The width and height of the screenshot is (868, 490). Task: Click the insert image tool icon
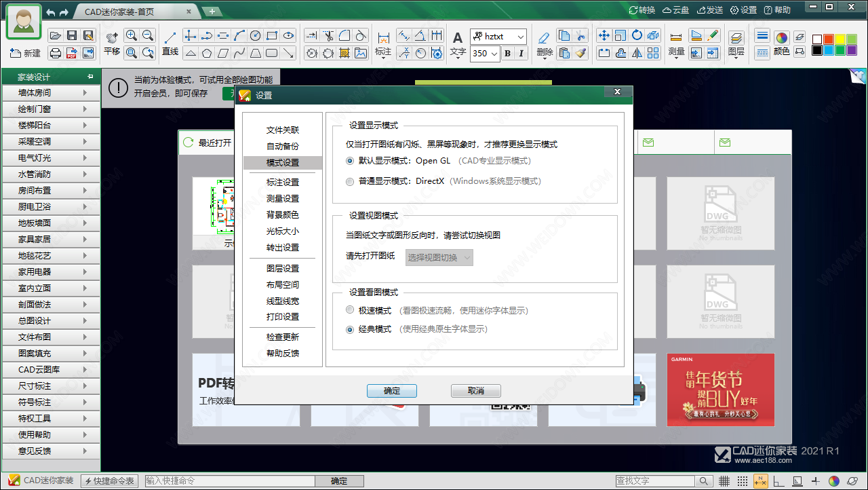click(361, 53)
